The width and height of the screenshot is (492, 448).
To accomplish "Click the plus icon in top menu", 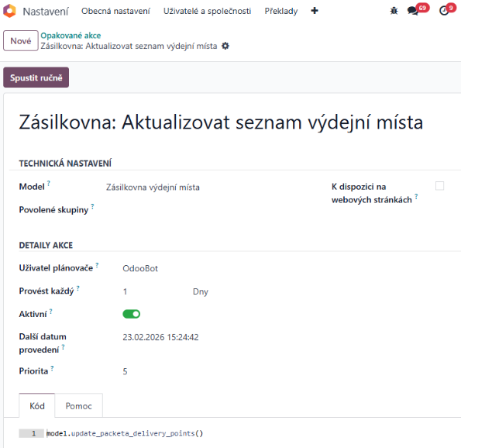I will point(314,12).
